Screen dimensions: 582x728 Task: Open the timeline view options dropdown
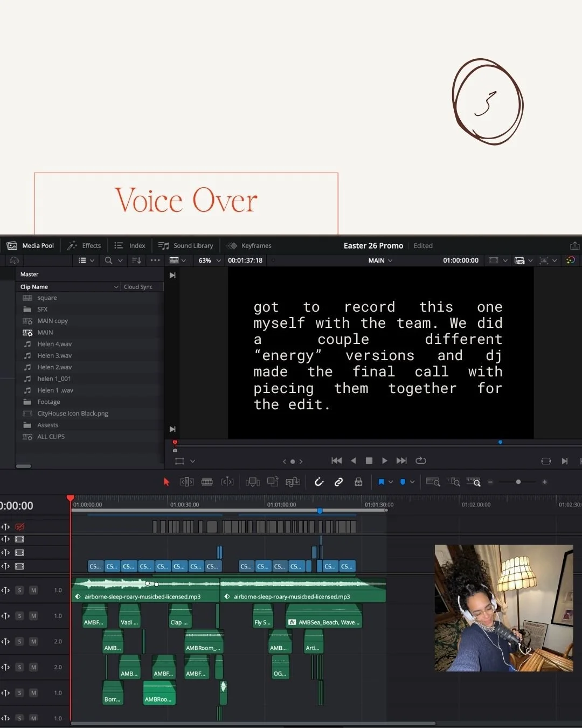(x=178, y=260)
